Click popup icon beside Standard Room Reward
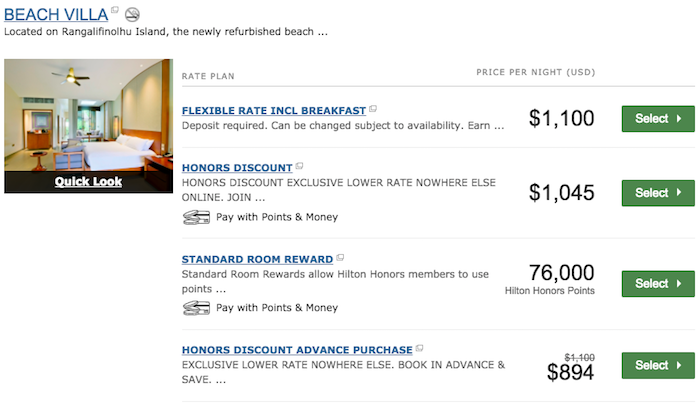Viewport: 700px width, 406px height. [x=340, y=257]
